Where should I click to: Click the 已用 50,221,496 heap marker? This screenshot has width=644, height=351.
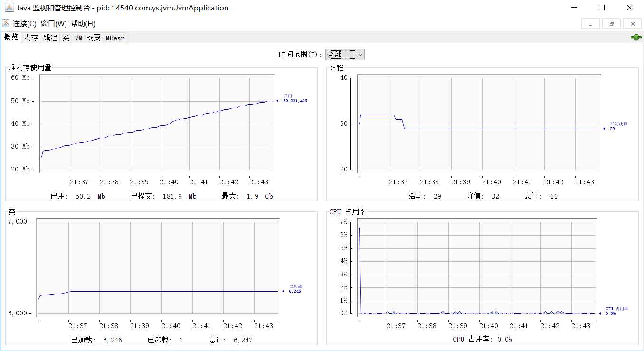point(293,98)
